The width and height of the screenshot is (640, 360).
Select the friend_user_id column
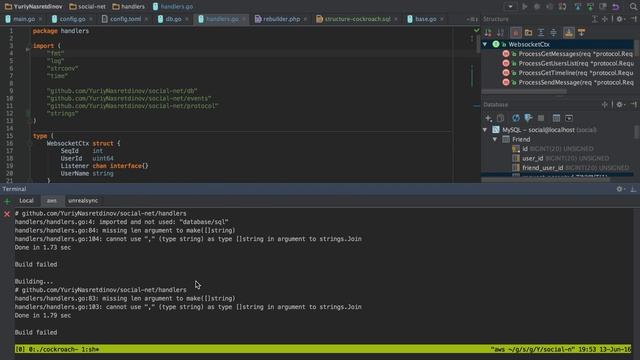pos(542,168)
